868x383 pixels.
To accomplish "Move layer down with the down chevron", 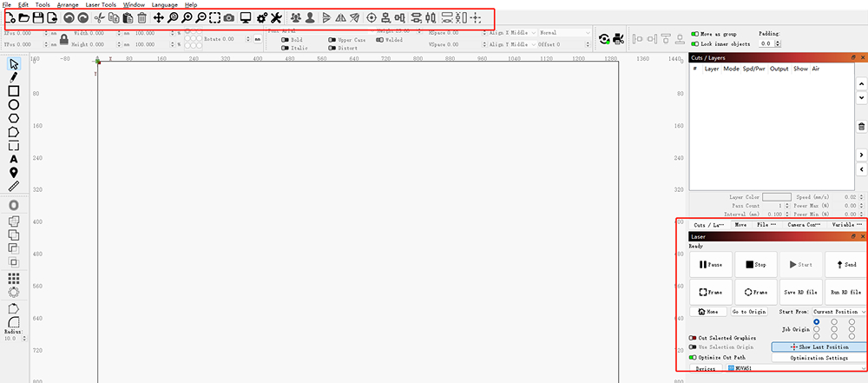I will (x=861, y=97).
